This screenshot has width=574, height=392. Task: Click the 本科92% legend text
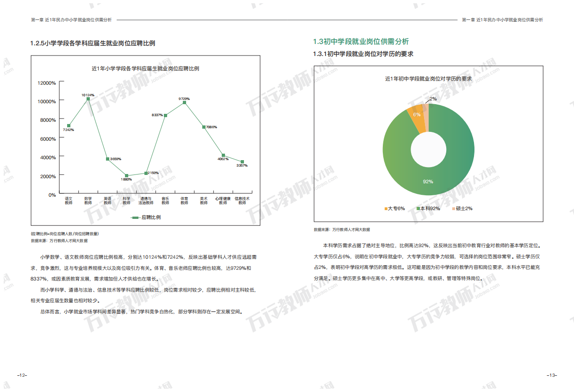click(x=430, y=209)
